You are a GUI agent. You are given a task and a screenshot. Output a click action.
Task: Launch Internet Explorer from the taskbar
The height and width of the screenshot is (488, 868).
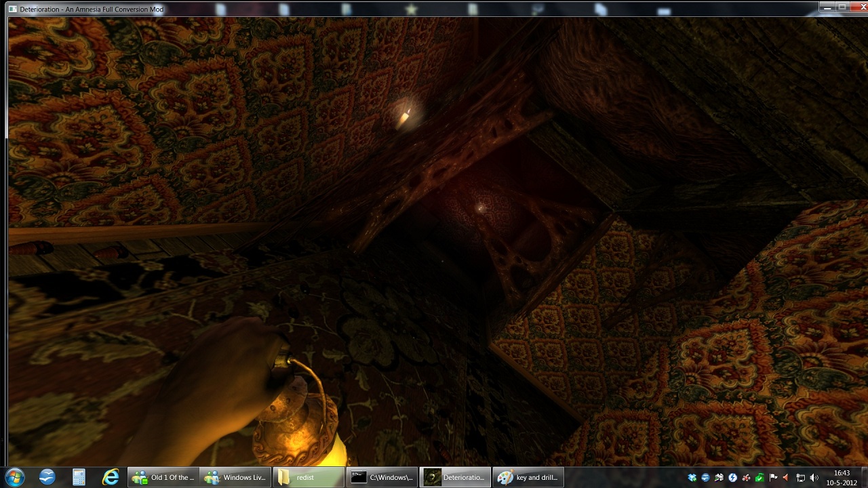coord(110,477)
